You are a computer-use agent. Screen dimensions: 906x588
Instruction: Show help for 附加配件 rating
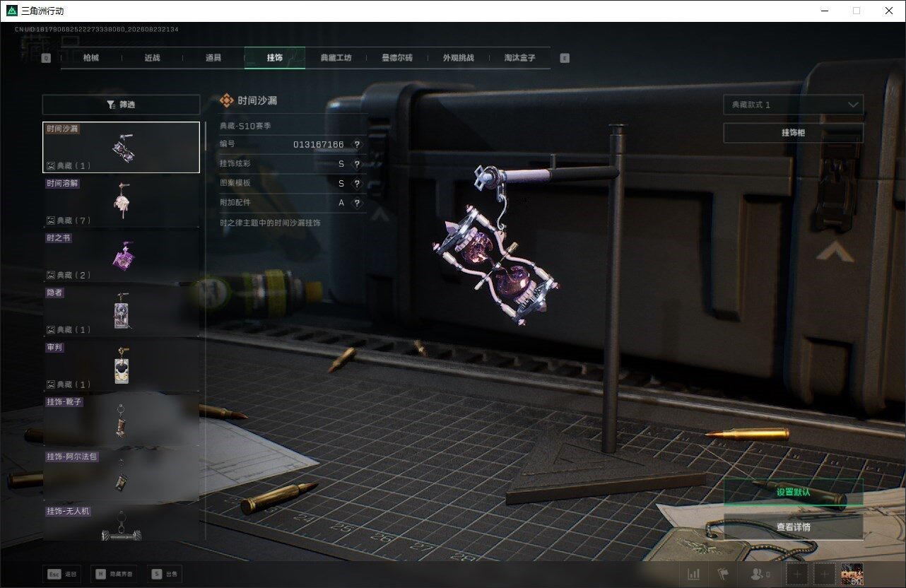(x=357, y=203)
